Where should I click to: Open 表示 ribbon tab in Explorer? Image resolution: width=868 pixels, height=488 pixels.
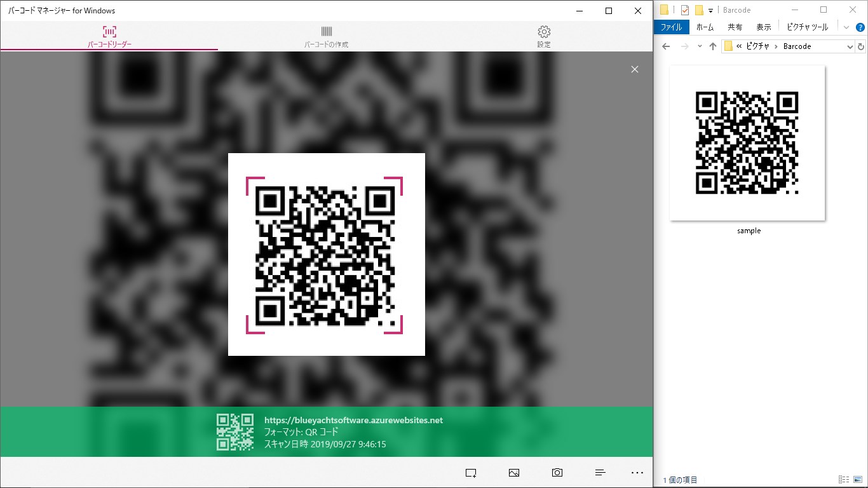click(764, 27)
